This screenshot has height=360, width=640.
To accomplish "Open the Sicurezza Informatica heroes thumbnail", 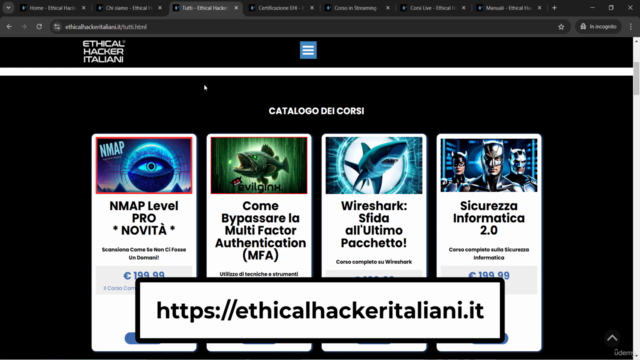I will 489,165.
